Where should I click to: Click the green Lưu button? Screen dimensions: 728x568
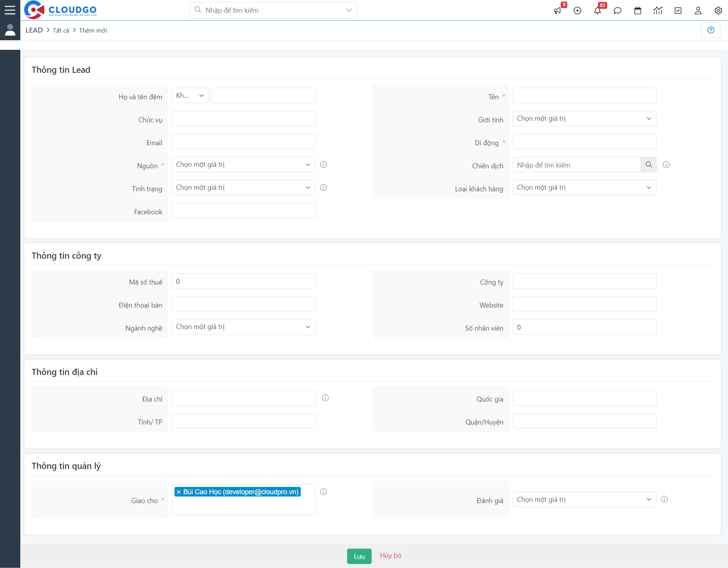[359, 556]
